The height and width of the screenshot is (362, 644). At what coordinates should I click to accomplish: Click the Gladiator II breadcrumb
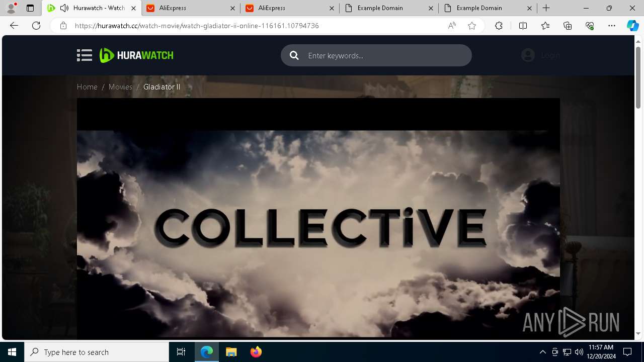[162, 87]
